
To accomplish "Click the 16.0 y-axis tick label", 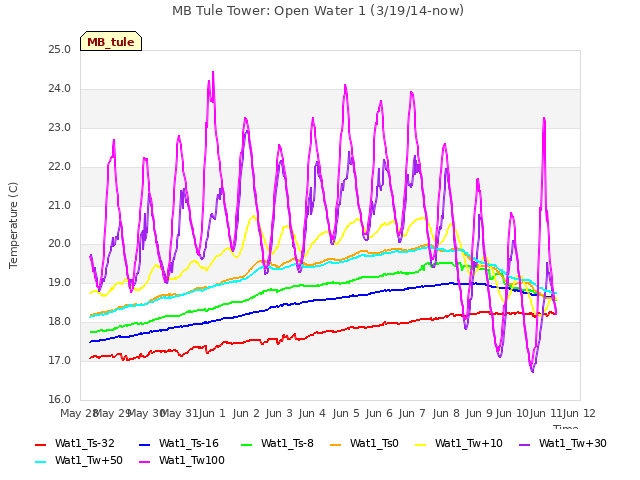I will pyautogui.click(x=59, y=400).
